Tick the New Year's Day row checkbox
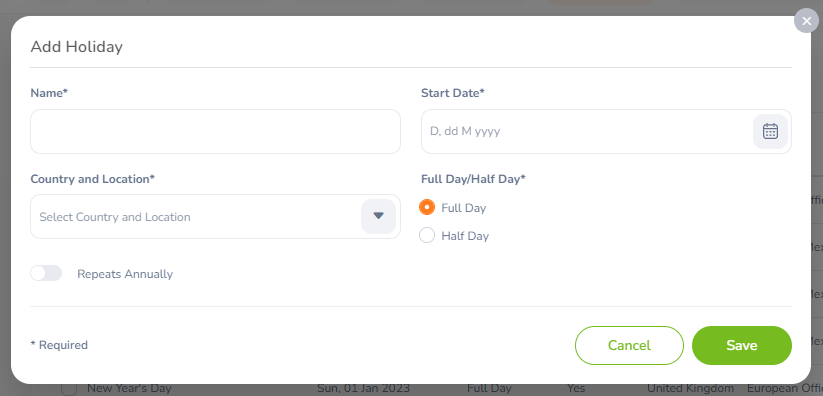Viewport: 823px width, 396px height. tap(69, 390)
